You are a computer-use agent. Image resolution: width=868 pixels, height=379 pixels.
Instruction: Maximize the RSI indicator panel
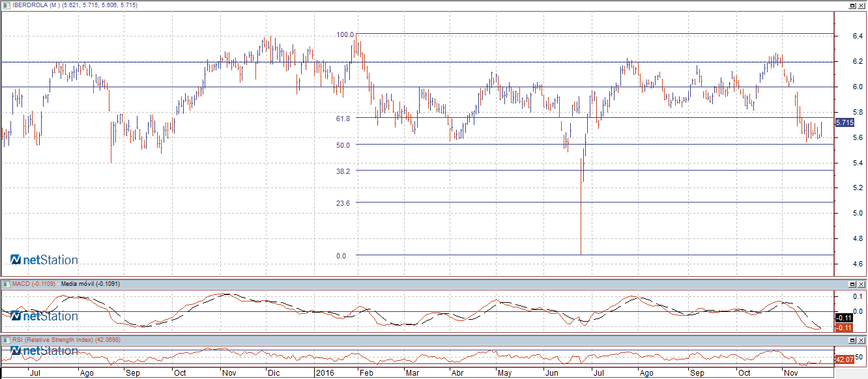click(852, 340)
